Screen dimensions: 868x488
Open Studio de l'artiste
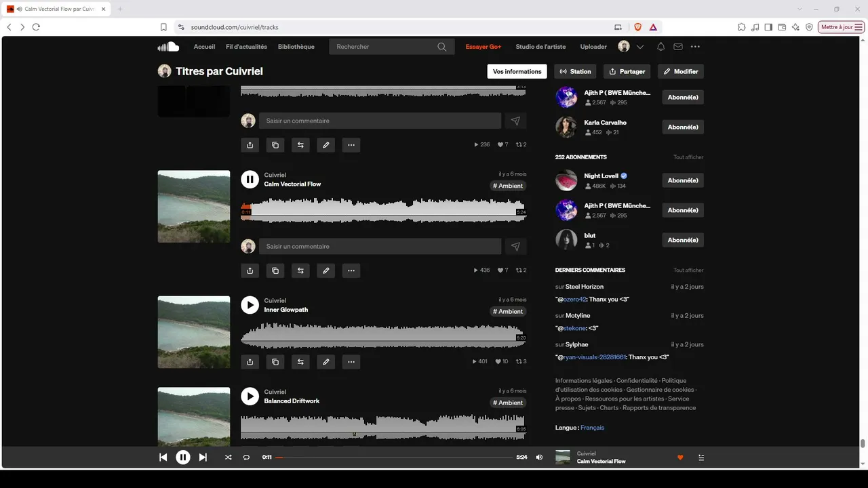[x=540, y=47]
